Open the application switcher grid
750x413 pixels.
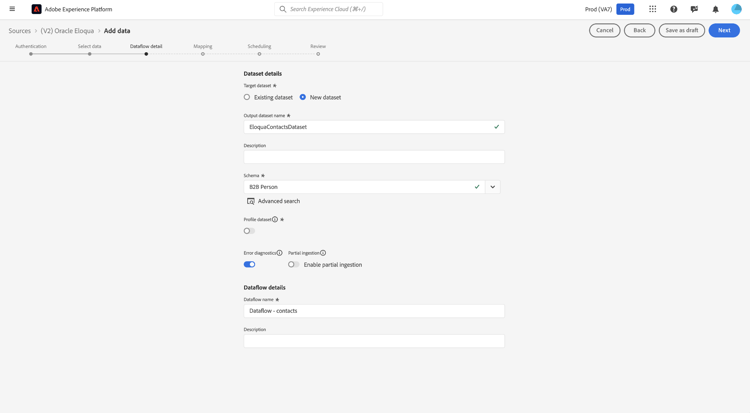653,9
